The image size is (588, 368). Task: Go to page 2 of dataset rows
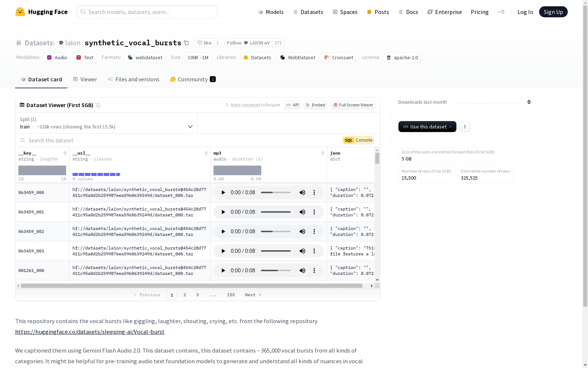point(184,295)
